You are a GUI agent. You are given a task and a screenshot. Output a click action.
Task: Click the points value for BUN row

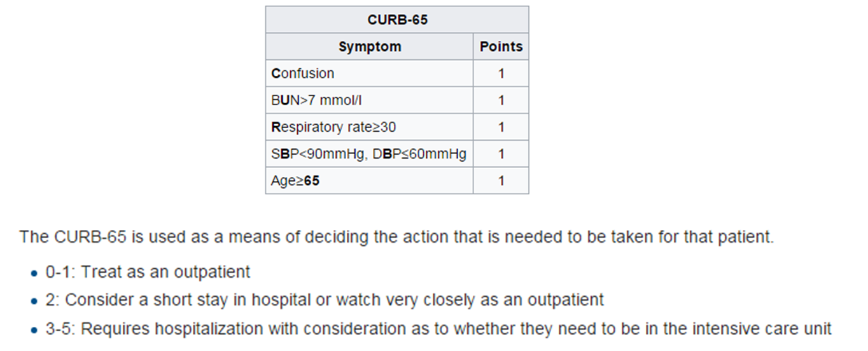coord(501,100)
